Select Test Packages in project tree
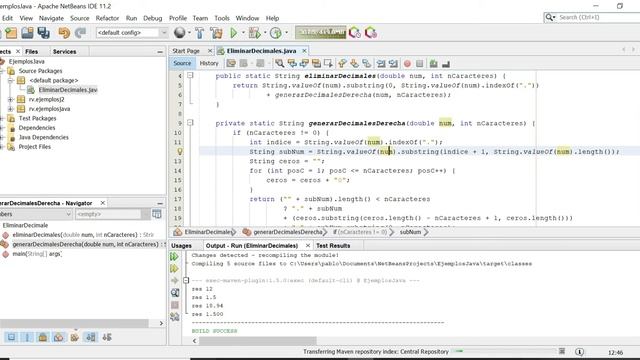Viewport: 640px width, 360px height. (38, 118)
